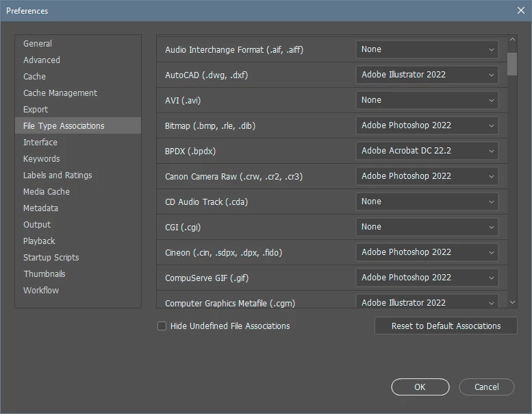Select the Thumbnails category
The image size is (532, 414).
[77, 273]
